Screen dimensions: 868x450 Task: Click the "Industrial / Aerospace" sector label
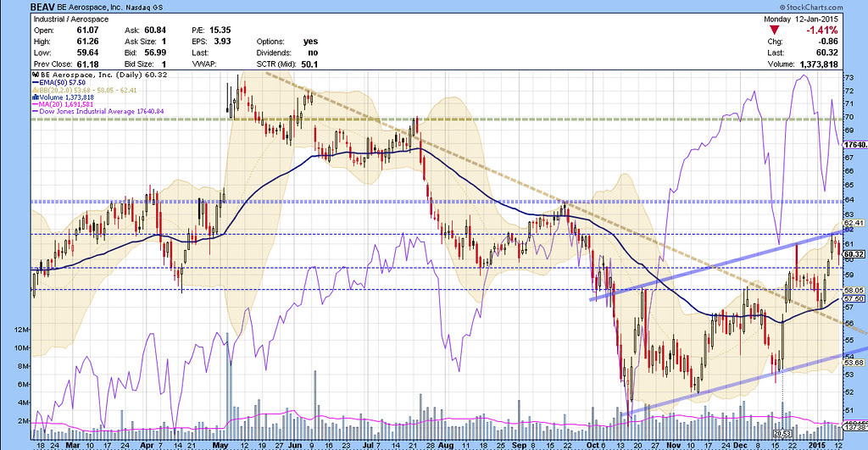click(71, 19)
